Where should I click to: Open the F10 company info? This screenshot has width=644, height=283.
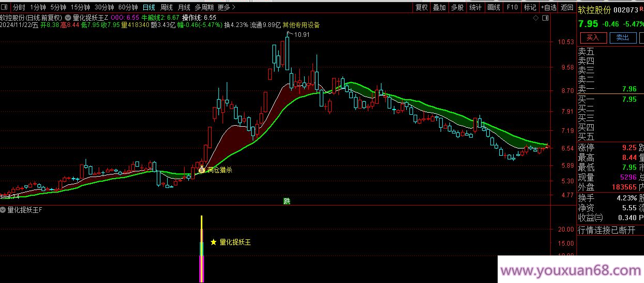coord(512,7)
